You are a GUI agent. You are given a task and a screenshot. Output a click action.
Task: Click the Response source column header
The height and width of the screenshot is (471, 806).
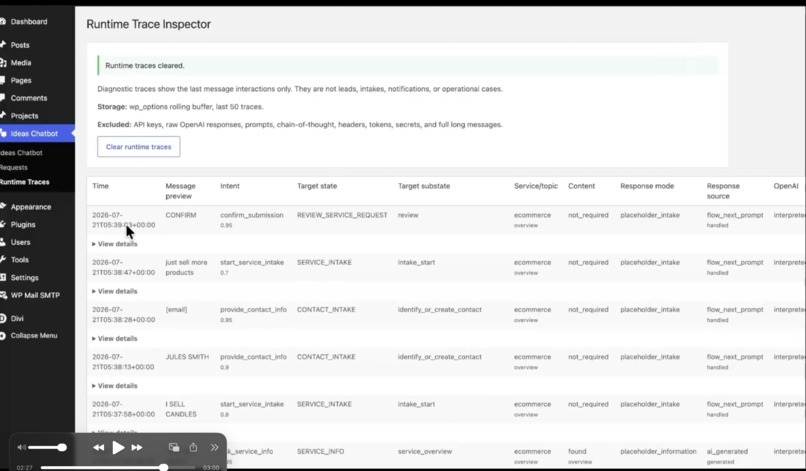723,191
